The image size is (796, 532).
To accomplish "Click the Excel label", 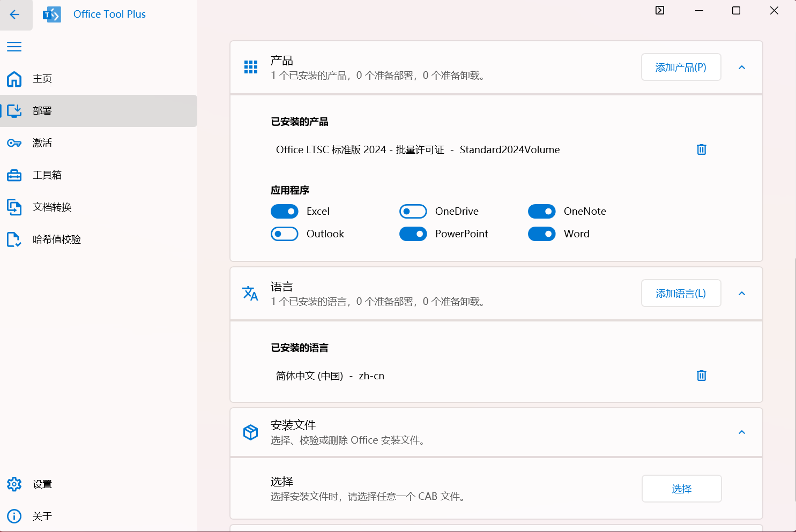I will [318, 212].
